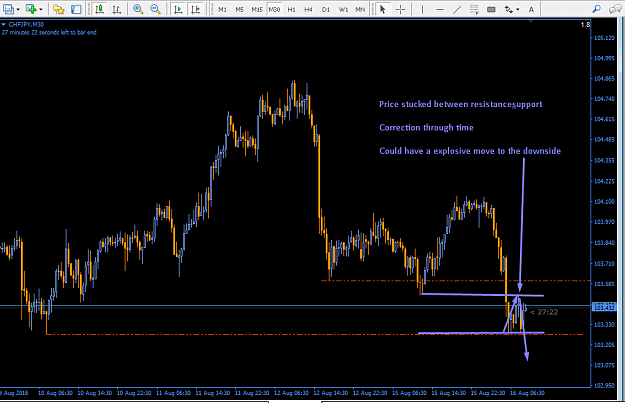
Task: Click price scale value 105.120
Action: tap(604, 38)
